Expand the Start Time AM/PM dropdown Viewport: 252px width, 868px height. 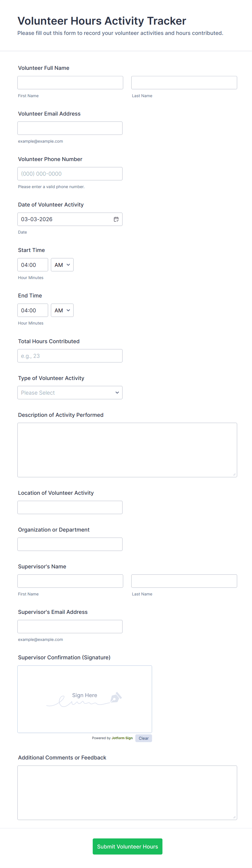click(x=62, y=264)
